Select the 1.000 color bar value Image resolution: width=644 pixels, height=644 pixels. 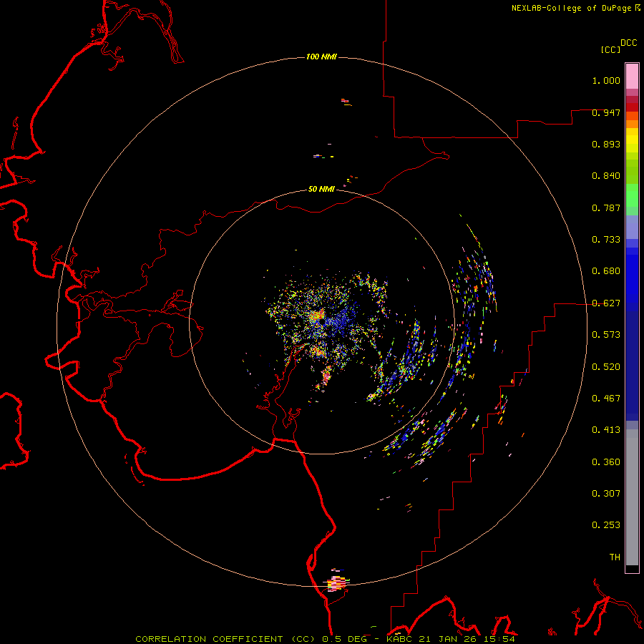point(606,80)
